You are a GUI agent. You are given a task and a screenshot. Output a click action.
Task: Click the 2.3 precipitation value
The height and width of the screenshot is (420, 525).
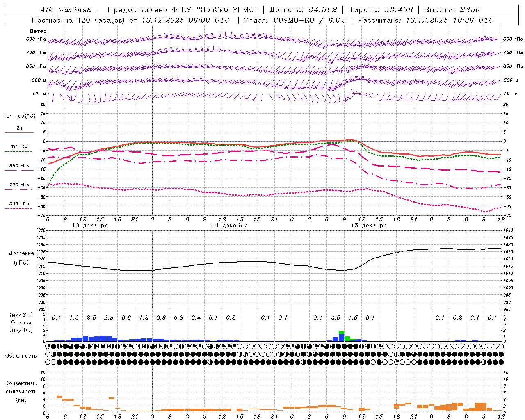pyautogui.click(x=109, y=318)
